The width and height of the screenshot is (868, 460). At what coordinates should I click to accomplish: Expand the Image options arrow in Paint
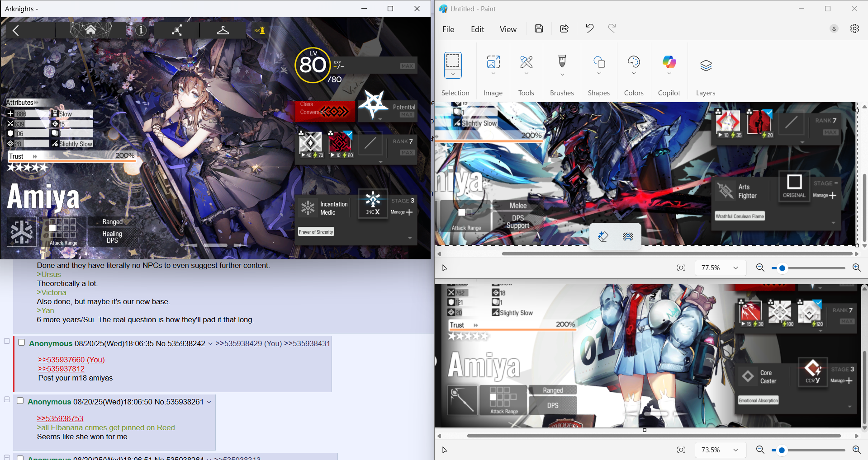493,74
